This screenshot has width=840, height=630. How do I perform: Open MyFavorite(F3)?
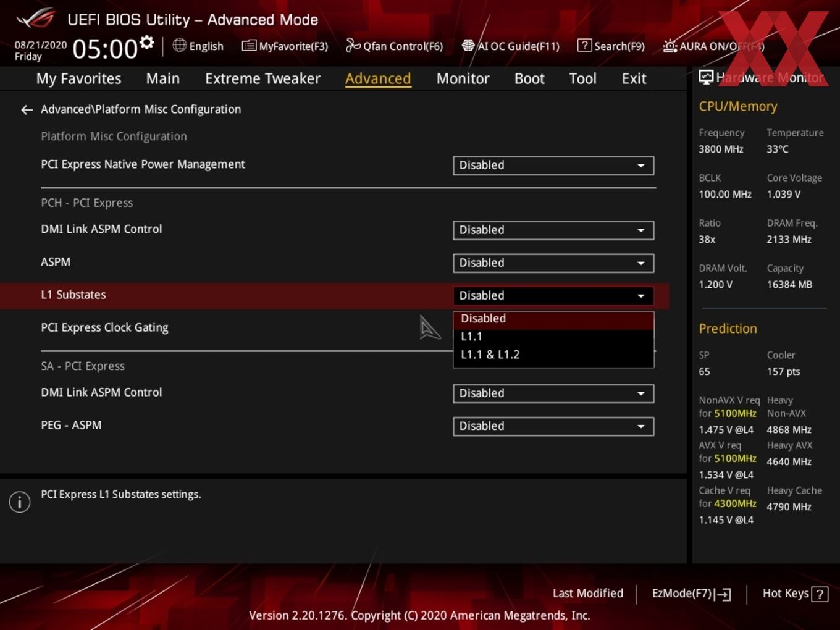coord(285,46)
